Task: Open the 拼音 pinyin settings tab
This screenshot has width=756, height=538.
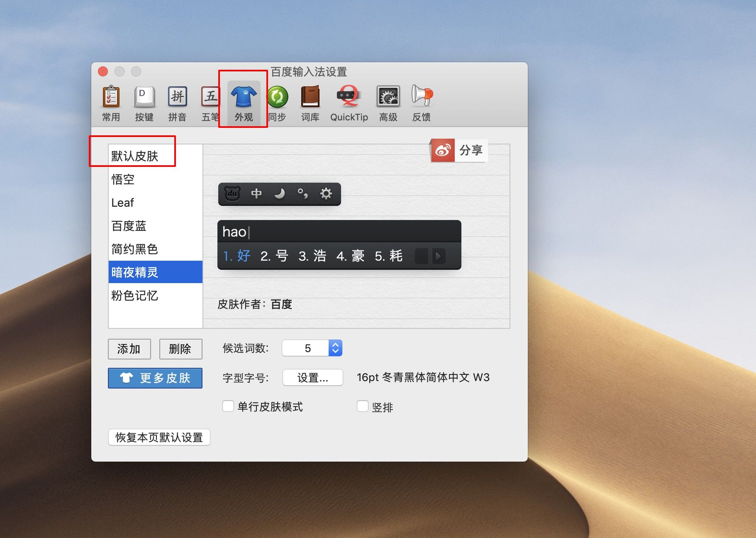Action: [177, 103]
